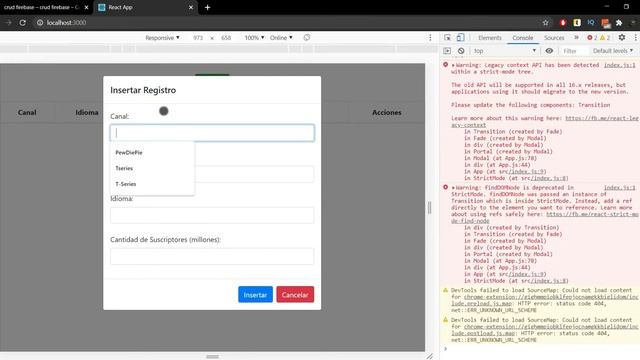Close the React App tab
This screenshot has height=360, width=640.
(191, 7)
